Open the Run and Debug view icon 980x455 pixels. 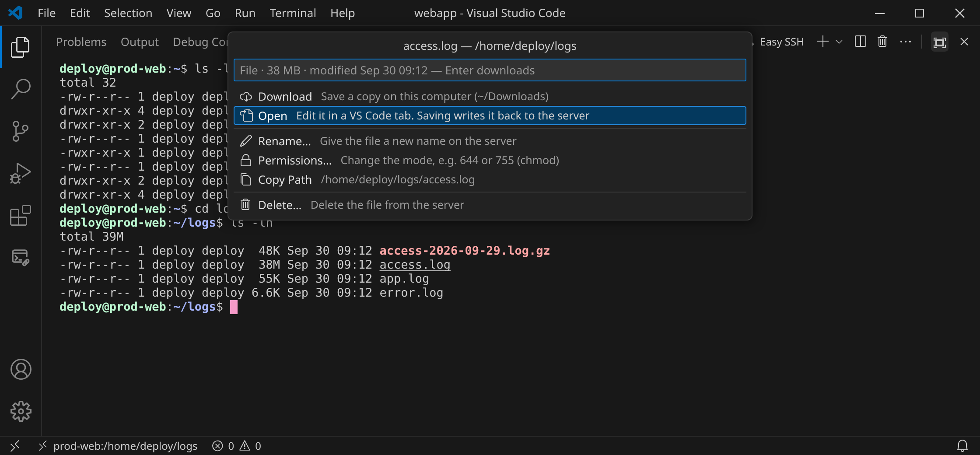21,173
